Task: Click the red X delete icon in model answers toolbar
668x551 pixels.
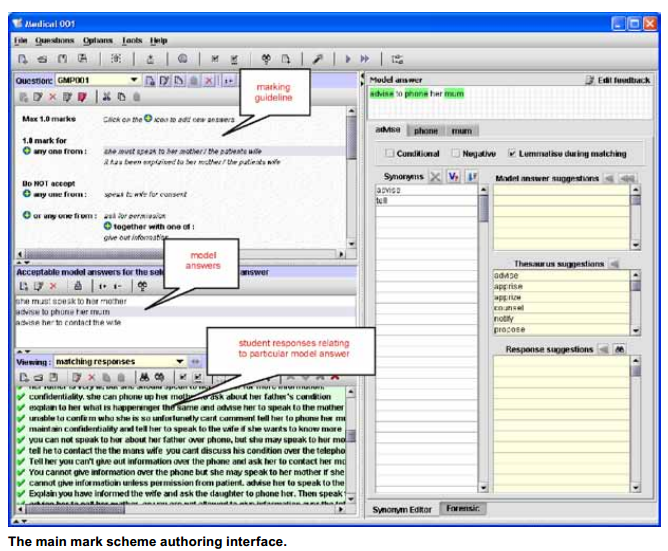Action: [53, 286]
